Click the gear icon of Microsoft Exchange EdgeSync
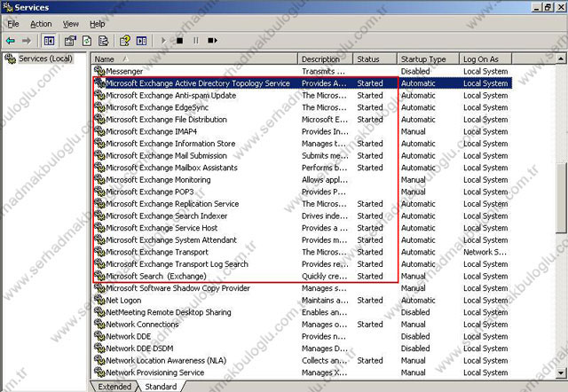 (99, 107)
